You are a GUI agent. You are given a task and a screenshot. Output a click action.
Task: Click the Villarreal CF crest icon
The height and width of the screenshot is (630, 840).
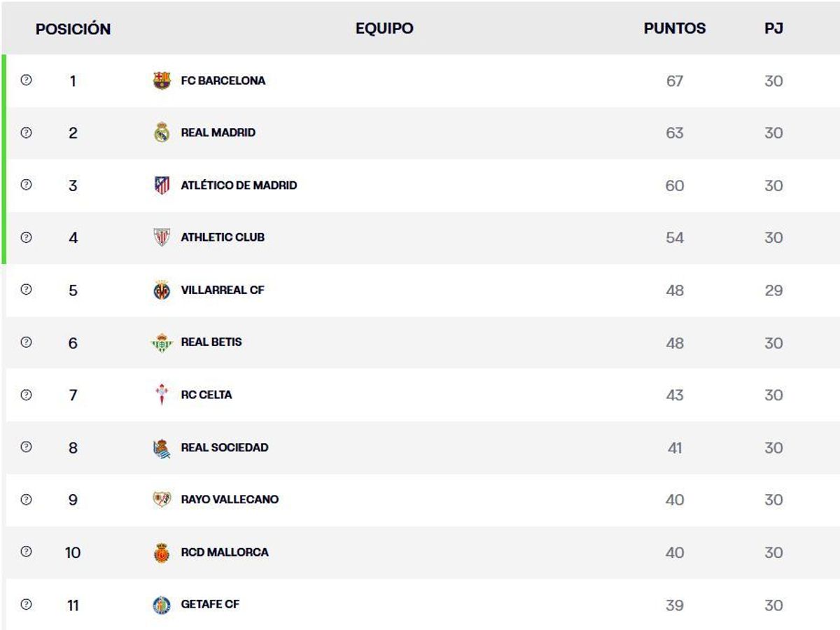pos(162,290)
